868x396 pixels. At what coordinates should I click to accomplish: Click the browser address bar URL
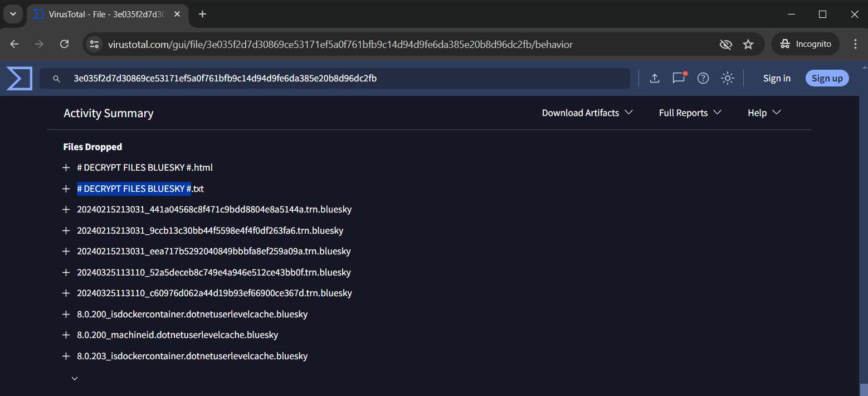point(340,44)
